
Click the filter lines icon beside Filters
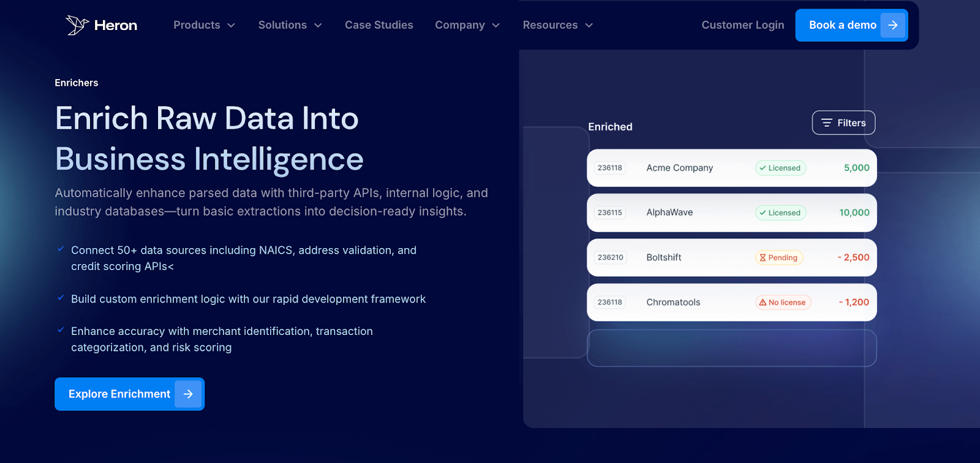coord(827,123)
